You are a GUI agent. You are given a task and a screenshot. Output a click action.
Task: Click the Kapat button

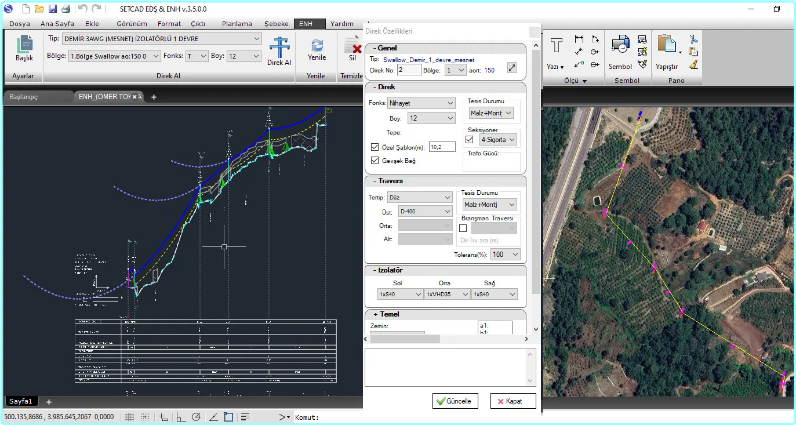pyautogui.click(x=513, y=401)
